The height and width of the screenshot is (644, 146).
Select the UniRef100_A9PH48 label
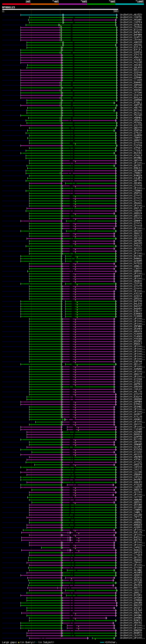click(131, 85)
